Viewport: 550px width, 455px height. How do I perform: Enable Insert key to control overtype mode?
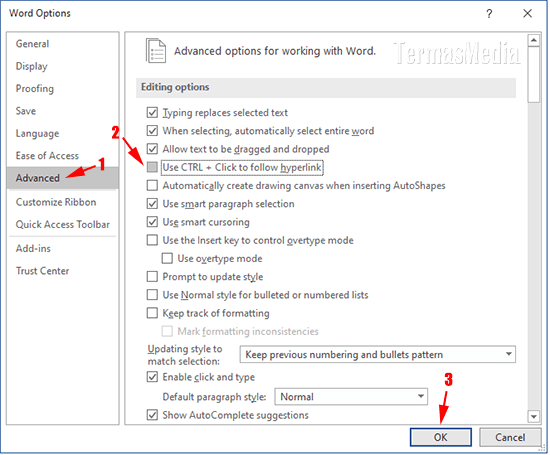tap(152, 240)
